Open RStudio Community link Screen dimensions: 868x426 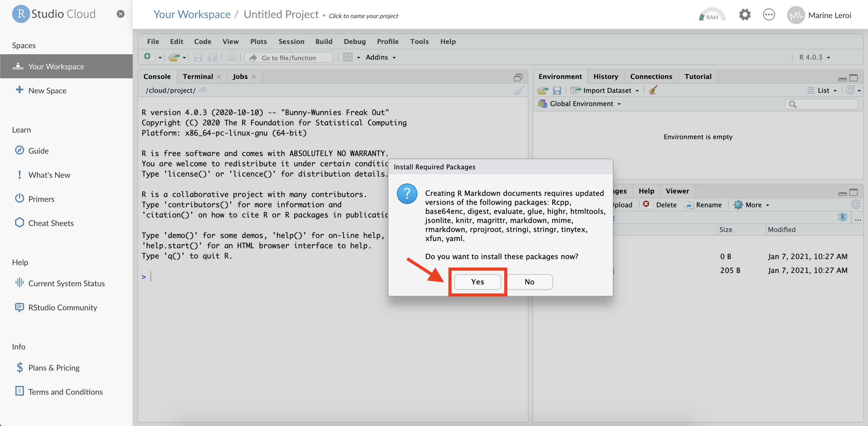[56, 307]
